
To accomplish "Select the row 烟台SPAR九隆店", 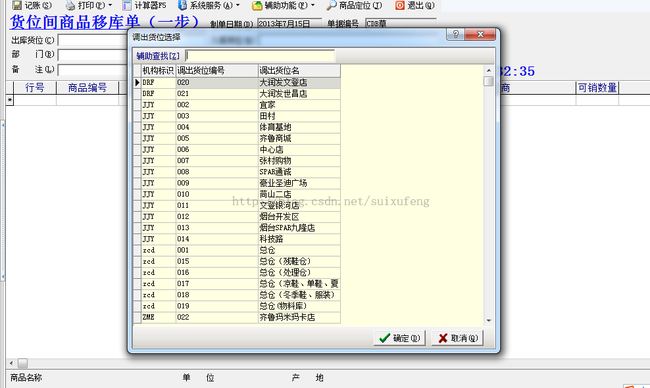I will coord(237,228).
